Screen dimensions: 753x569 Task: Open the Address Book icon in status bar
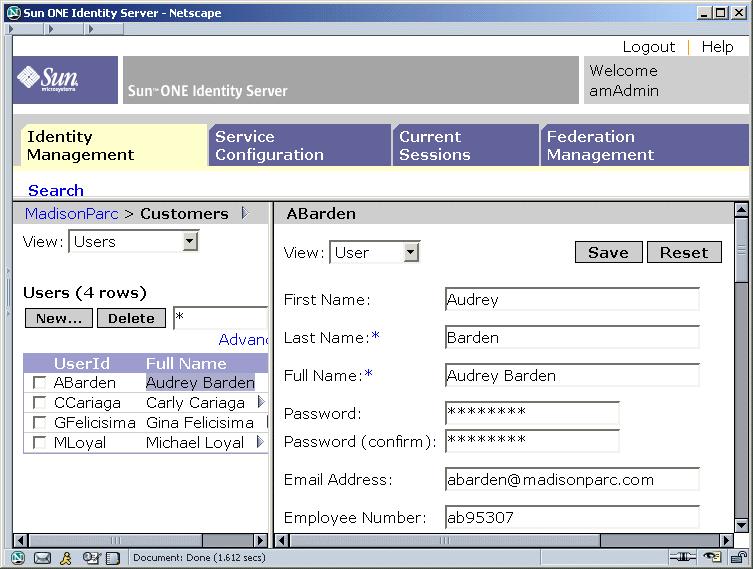coord(112,558)
